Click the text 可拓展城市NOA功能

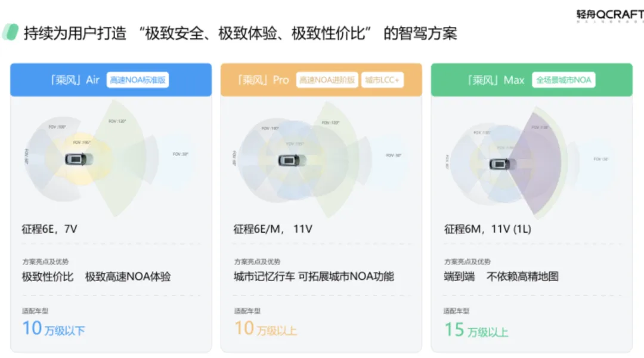[x=346, y=277]
